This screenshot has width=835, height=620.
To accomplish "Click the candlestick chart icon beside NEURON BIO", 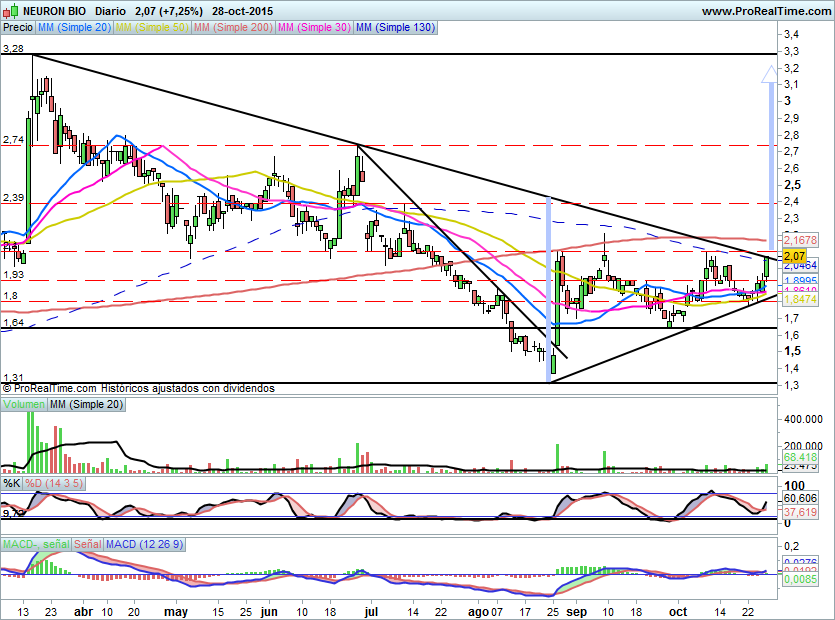I will pyautogui.click(x=11, y=10).
